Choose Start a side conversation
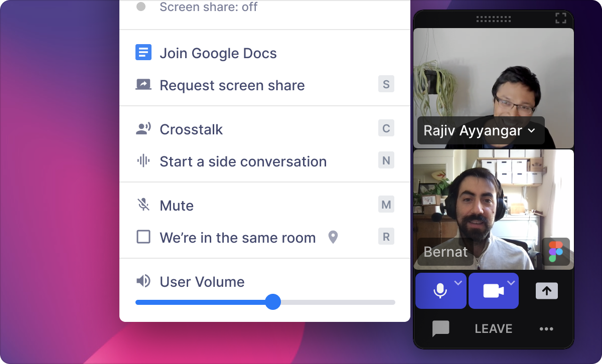This screenshot has height=364, width=602. pos(265,161)
